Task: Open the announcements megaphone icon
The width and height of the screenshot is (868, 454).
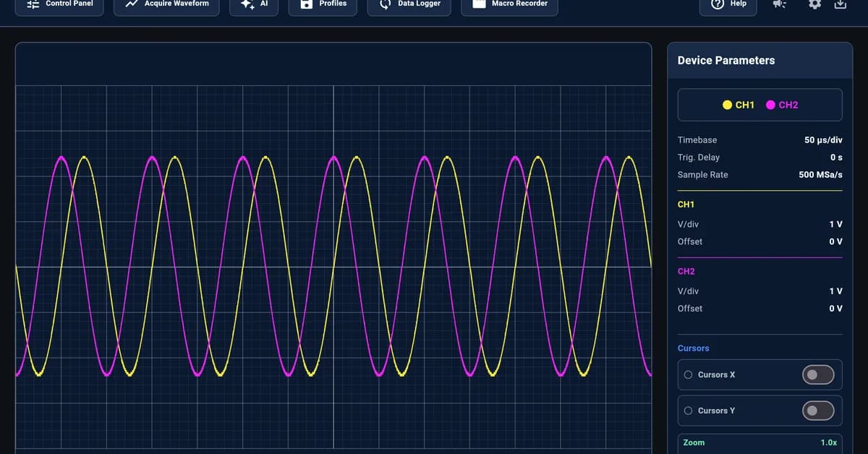Action: (778, 4)
